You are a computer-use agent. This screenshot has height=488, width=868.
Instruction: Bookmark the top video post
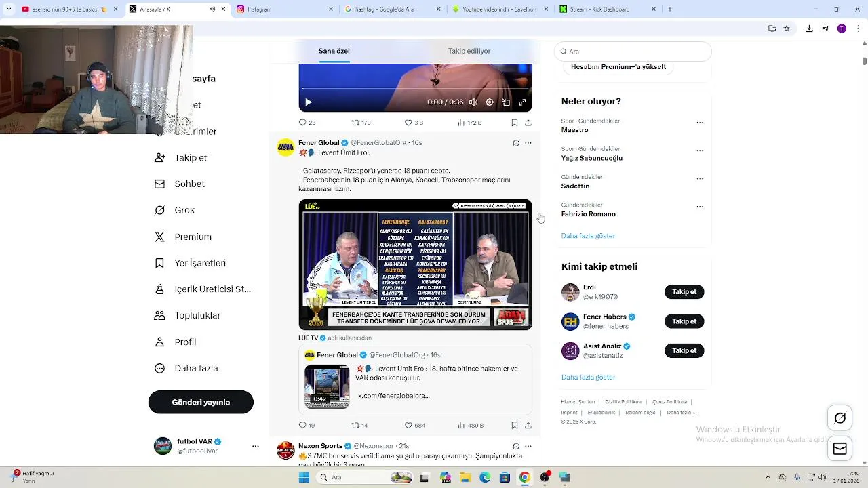515,123
